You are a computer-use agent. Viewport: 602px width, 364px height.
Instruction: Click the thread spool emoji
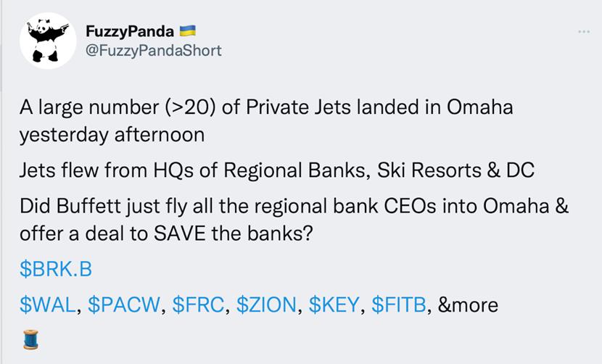pos(31,339)
